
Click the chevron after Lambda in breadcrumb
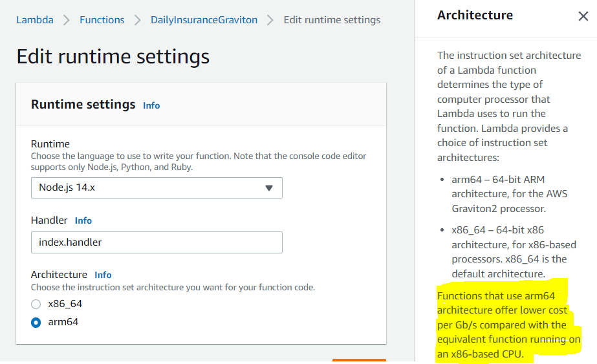point(67,20)
